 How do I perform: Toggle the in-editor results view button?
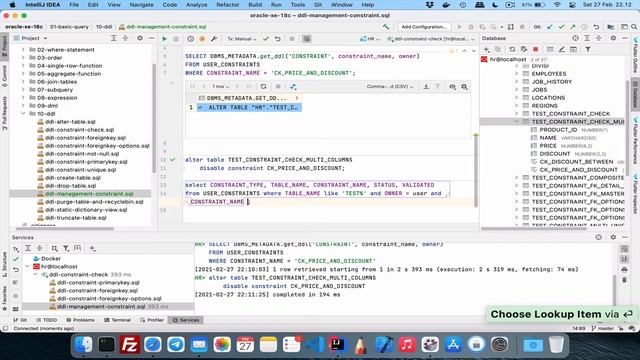pos(307,39)
